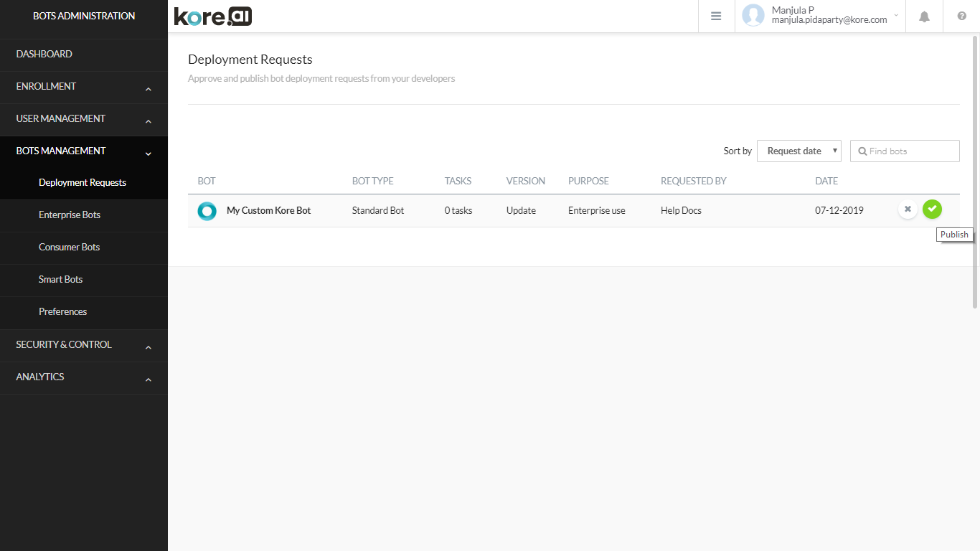Reject request using the X icon
This screenshot has height=551, width=980.
pyautogui.click(x=908, y=209)
